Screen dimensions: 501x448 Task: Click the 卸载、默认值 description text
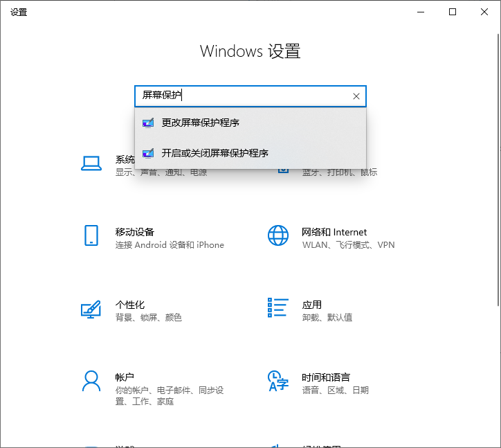[327, 318]
